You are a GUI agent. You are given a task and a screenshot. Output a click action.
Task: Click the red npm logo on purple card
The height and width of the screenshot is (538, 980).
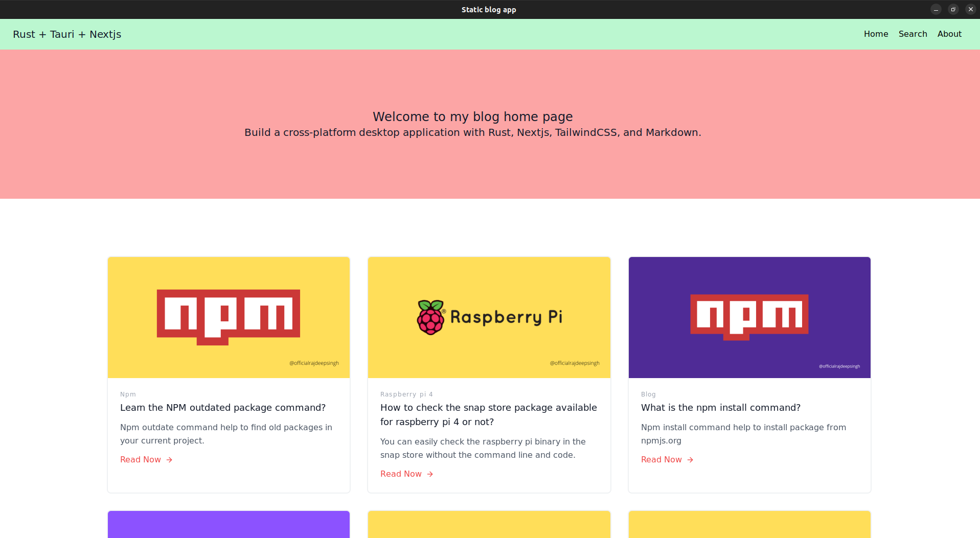pos(749,317)
